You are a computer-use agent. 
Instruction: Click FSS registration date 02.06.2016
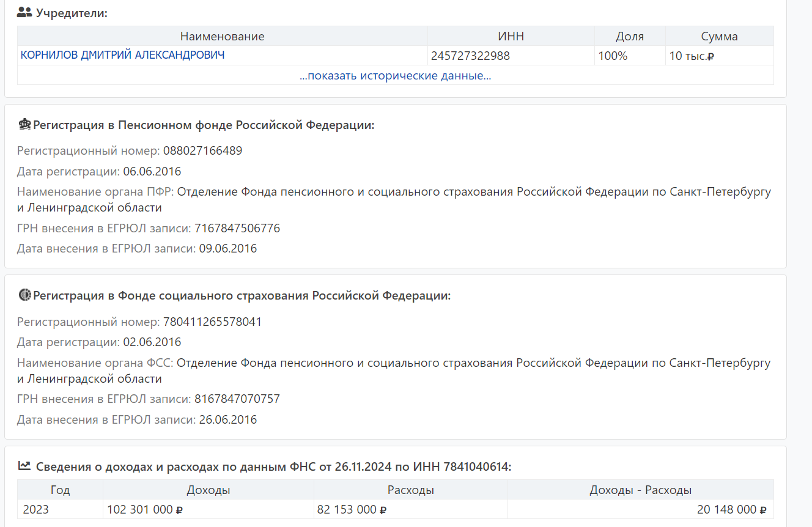coord(152,342)
